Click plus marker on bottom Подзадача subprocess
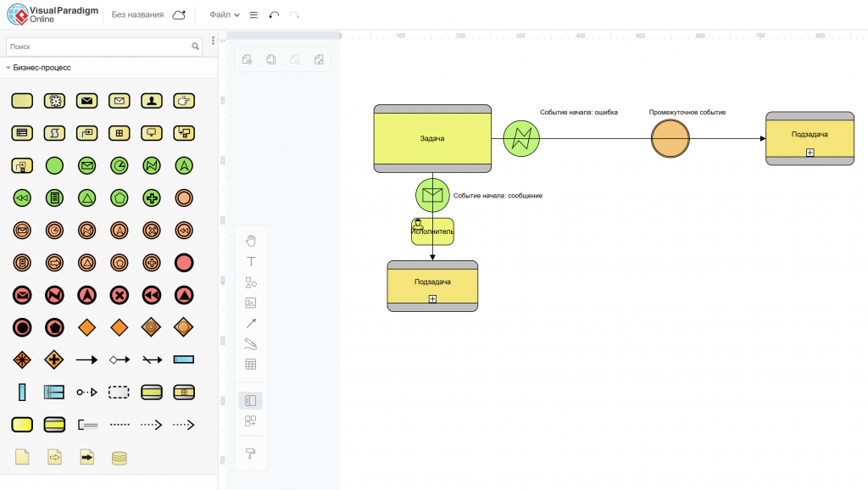 [x=432, y=299]
